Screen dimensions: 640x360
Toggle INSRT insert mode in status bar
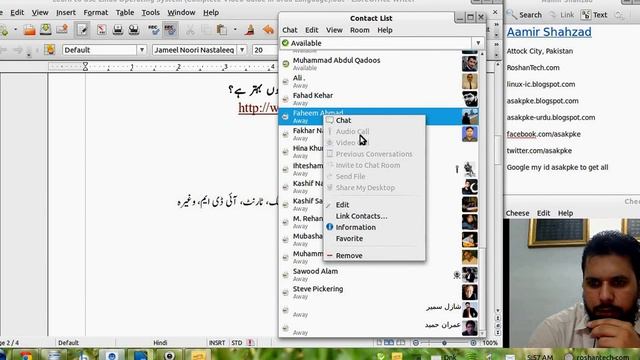tap(217, 343)
